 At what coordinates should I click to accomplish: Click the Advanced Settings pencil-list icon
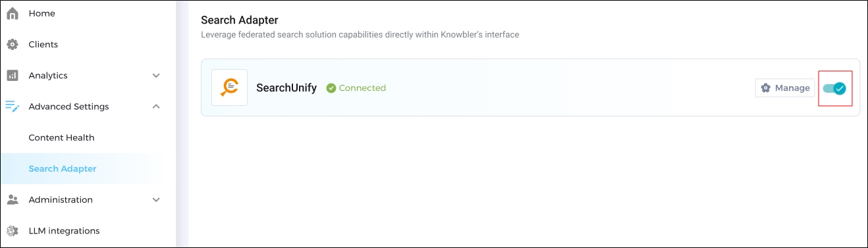[13, 107]
